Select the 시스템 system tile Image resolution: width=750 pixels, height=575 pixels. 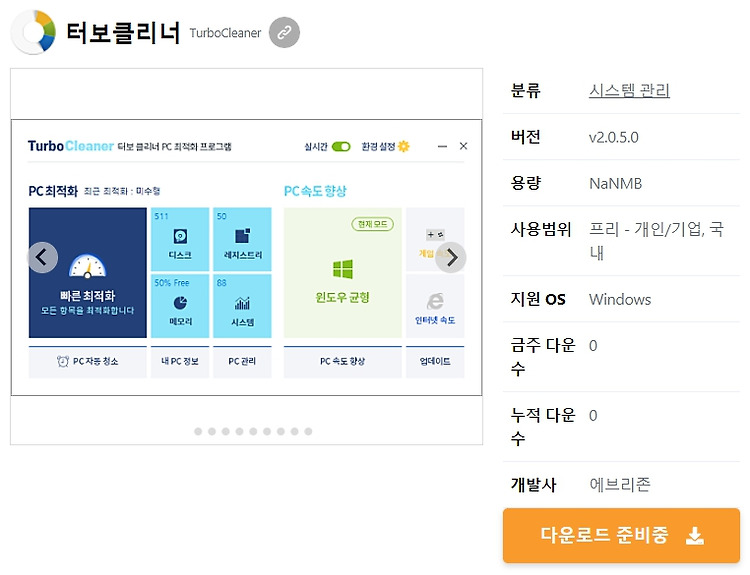tap(243, 306)
